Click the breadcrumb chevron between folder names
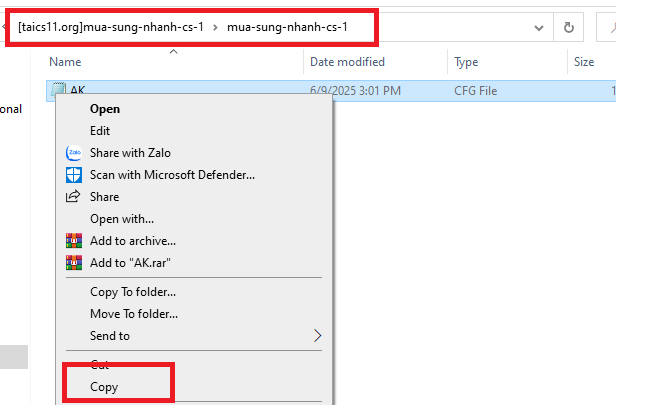 [215, 27]
